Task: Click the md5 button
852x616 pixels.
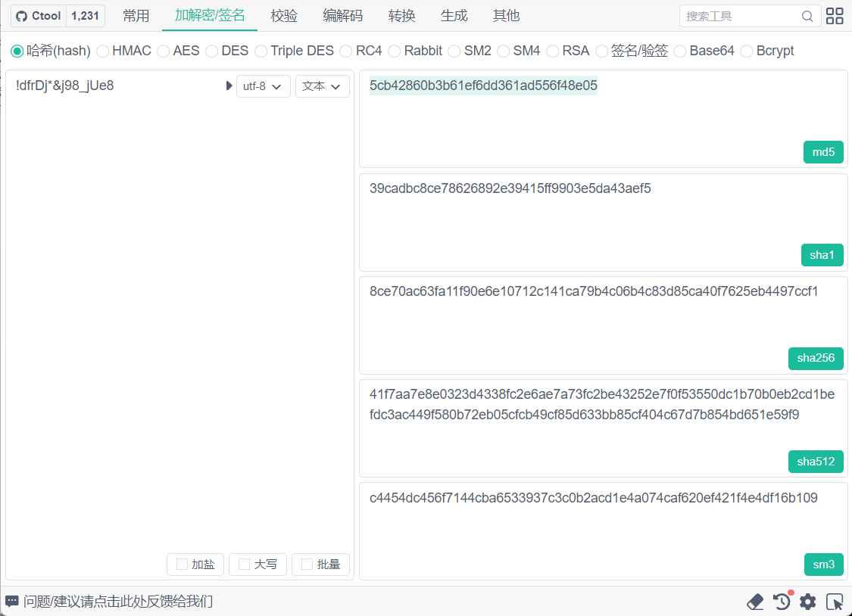Action: [823, 152]
